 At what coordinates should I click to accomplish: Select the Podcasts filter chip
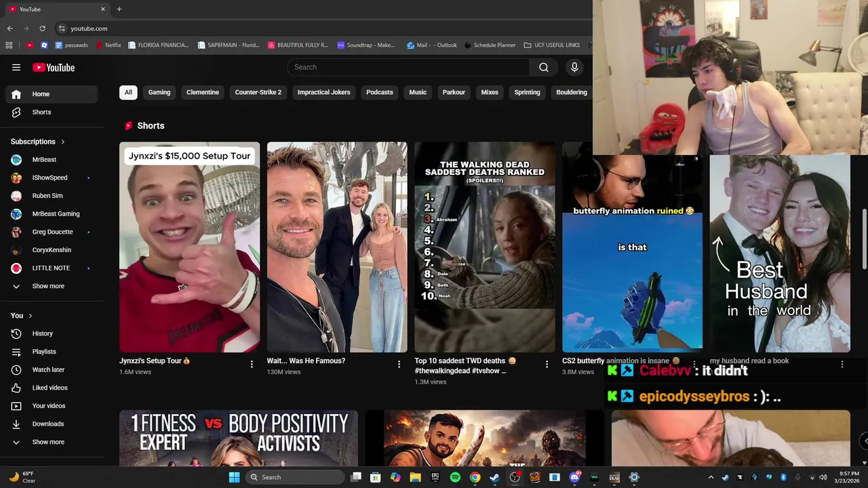point(380,92)
